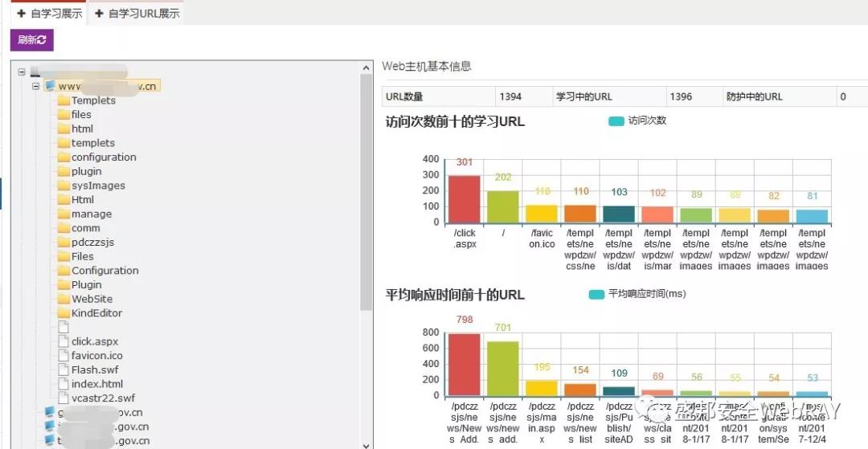Image resolution: width=868 pixels, height=449 pixels.
Task: Click the red 301 bar for /click.aspx
Action: (464, 198)
